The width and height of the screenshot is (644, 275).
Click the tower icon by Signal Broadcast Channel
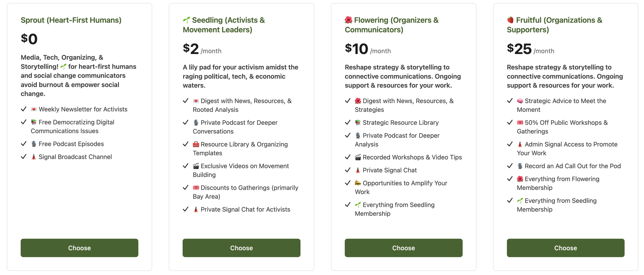click(34, 157)
